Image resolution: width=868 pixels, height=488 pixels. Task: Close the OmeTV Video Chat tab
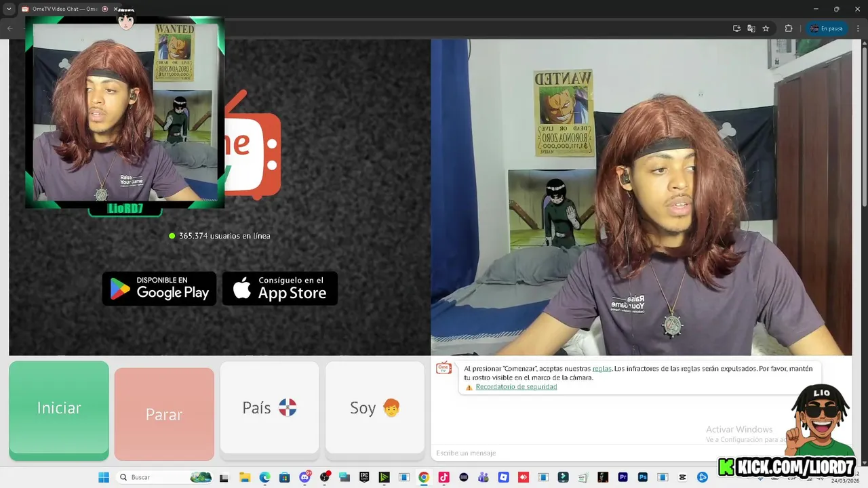click(x=115, y=9)
